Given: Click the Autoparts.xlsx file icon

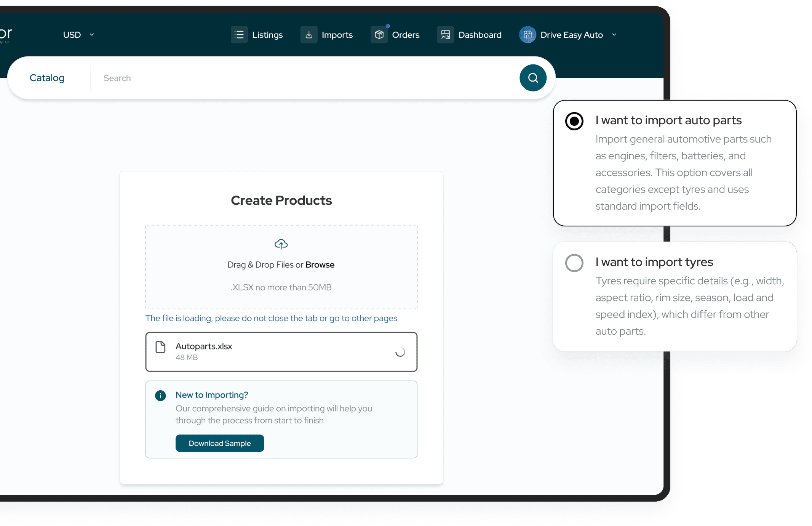Looking at the screenshot, I should tap(161, 347).
